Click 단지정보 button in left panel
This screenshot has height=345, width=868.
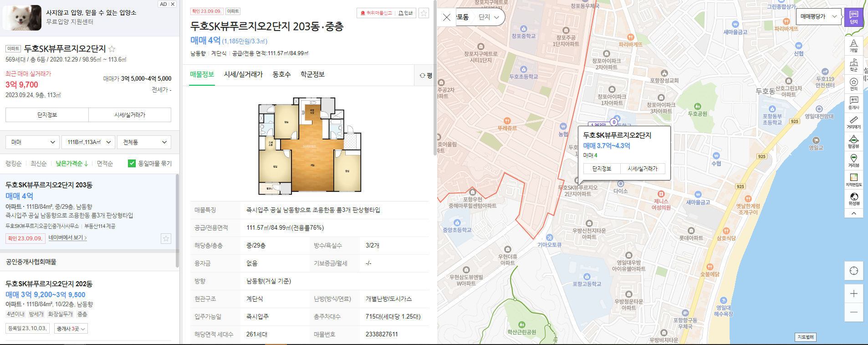click(x=47, y=115)
